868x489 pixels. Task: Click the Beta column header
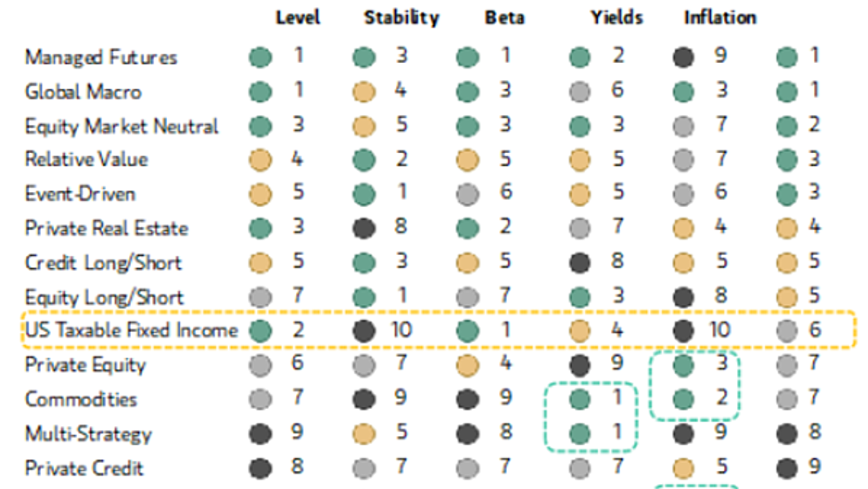pyautogui.click(x=505, y=17)
